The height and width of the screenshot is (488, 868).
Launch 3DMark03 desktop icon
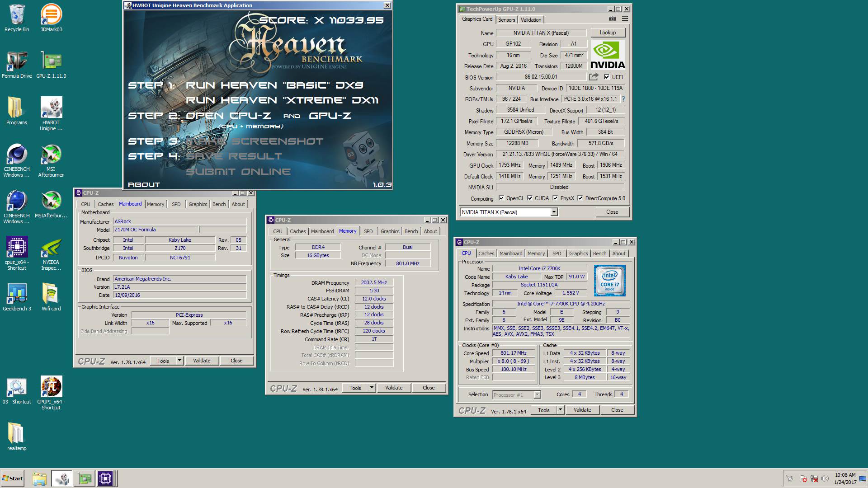click(51, 18)
